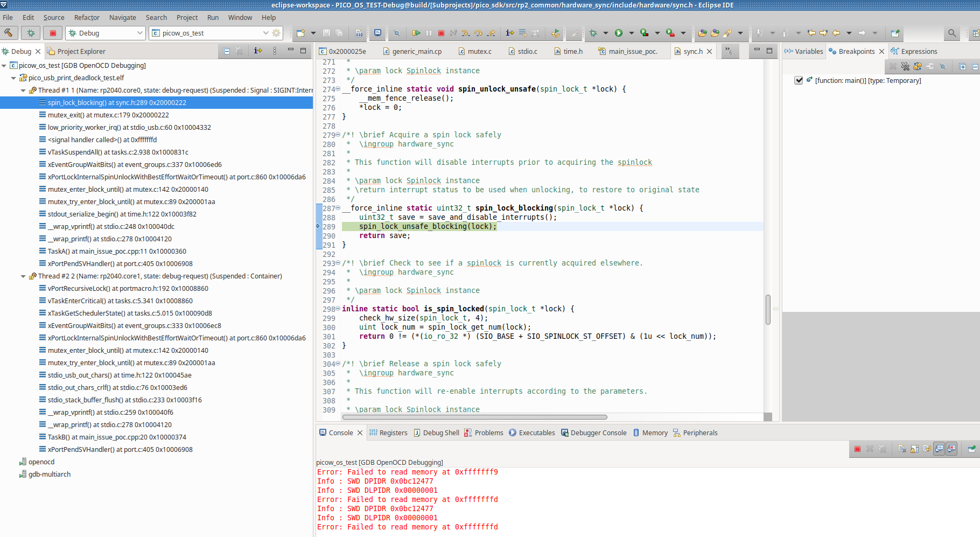Clear the Console output
This screenshot has height=537, width=980.
(x=902, y=448)
